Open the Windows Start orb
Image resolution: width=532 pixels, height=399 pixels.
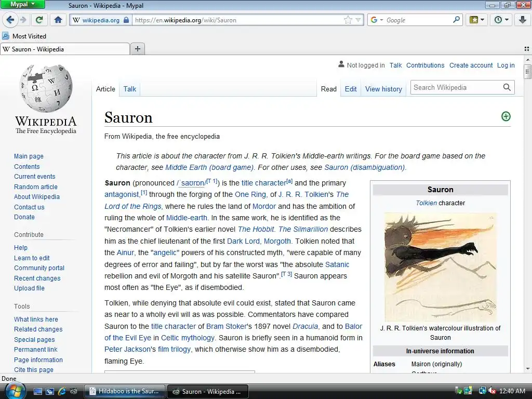pyautogui.click(x=15, y=391)
